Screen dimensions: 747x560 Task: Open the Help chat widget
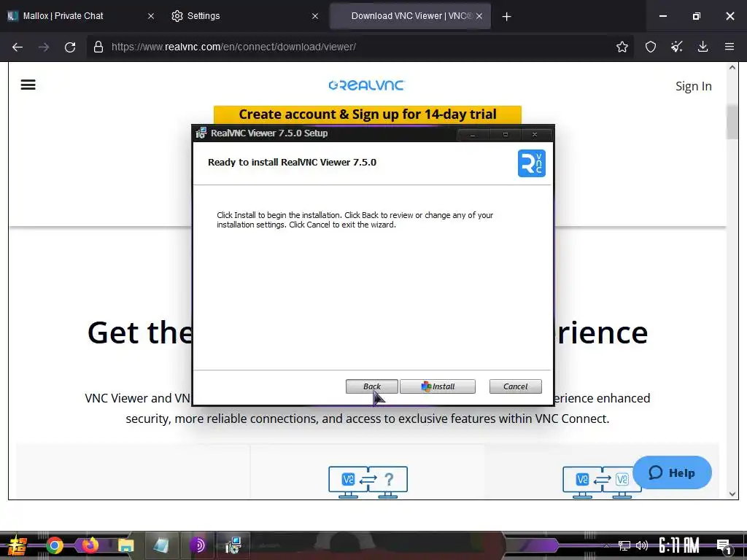point(672,472)
